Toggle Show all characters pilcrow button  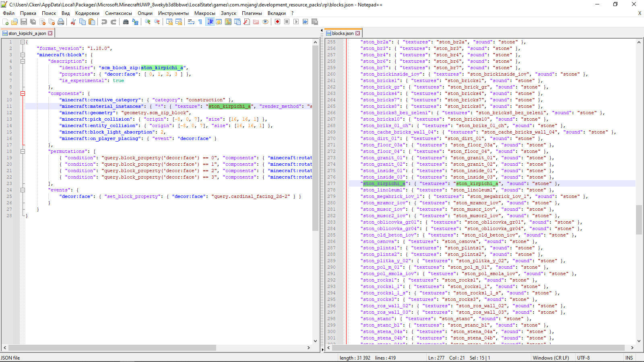tap(200, 22)
